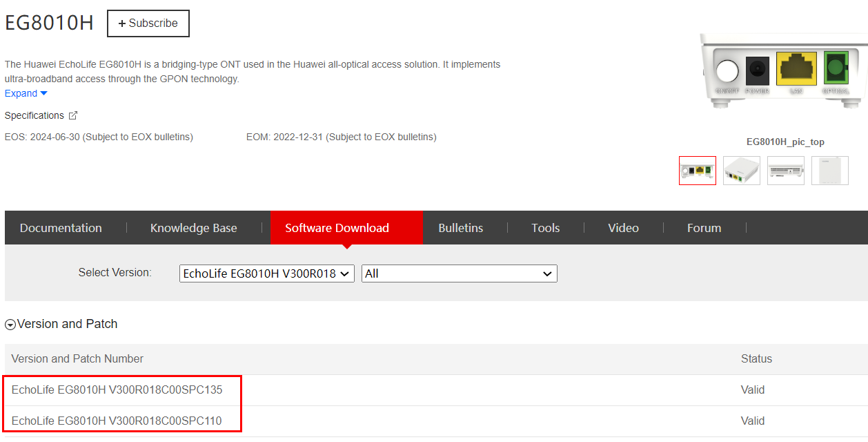Go to the Bulletins tab
The width and height of the screenshot is (868, 442).
tap(460, 228)
